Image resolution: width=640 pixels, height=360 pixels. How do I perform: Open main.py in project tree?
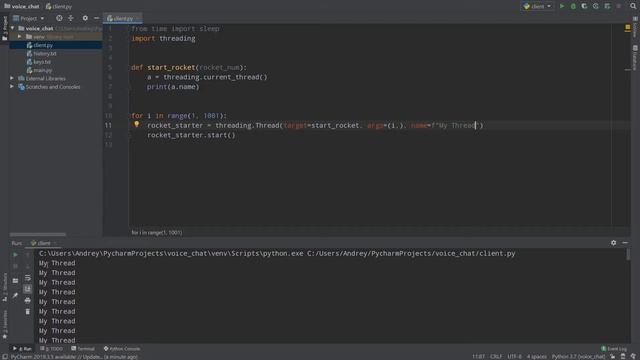[42, 70]
